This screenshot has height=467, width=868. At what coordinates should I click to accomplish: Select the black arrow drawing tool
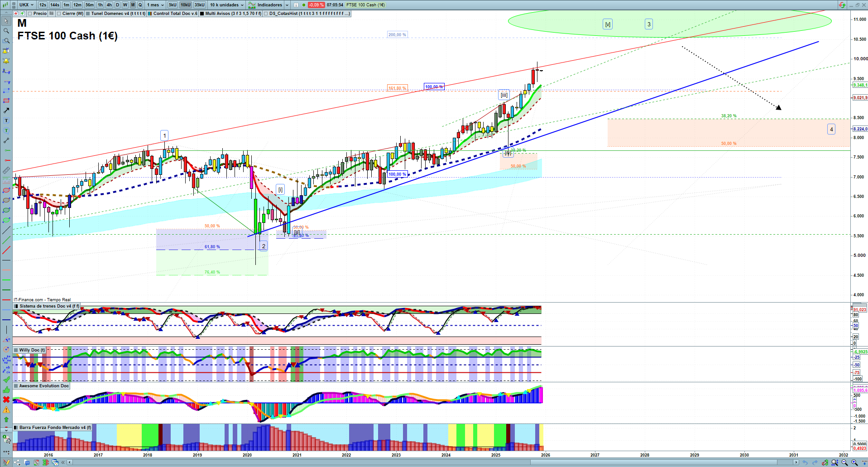click(6, 111)
